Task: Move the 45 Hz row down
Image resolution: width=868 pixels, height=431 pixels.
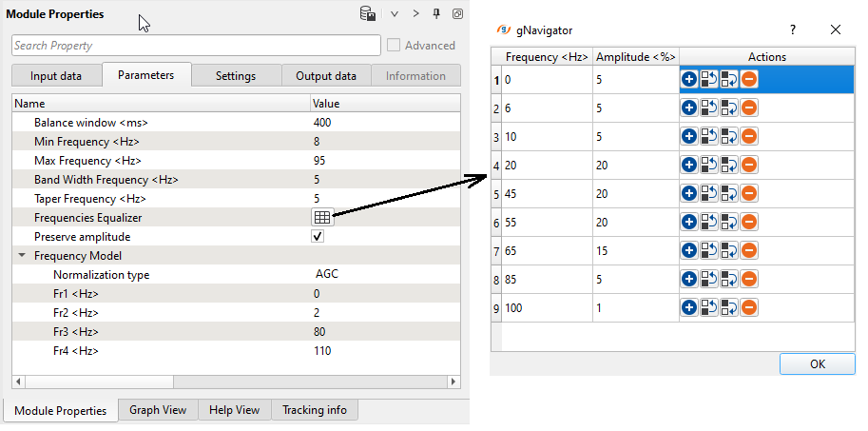Action: [729, 193]
